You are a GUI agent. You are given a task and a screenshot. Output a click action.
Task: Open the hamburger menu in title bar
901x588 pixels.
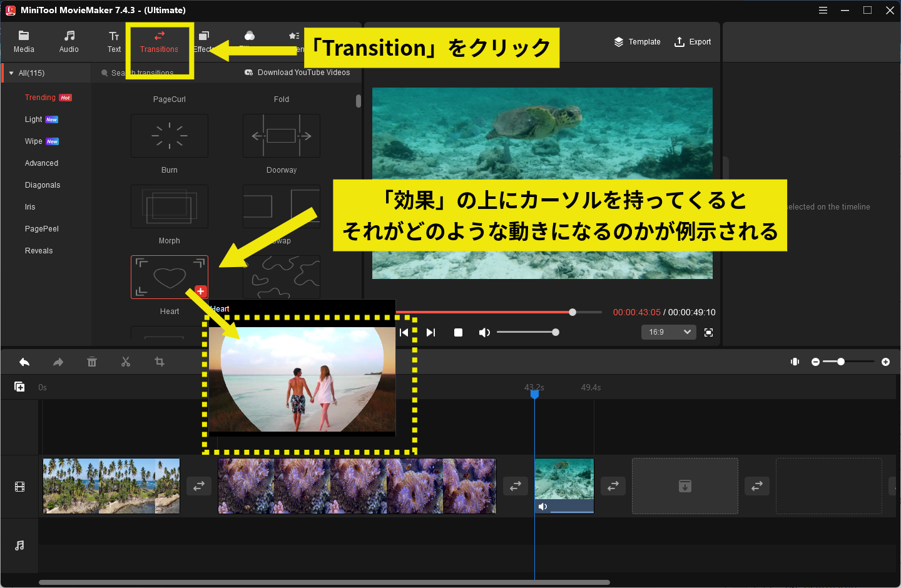pos(823,10)
